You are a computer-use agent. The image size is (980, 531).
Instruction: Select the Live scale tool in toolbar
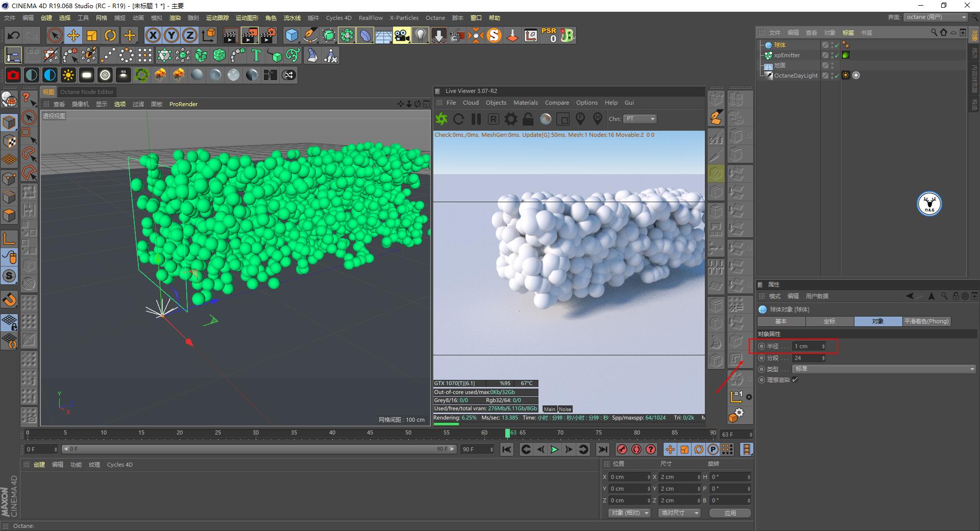pos(92,35)
